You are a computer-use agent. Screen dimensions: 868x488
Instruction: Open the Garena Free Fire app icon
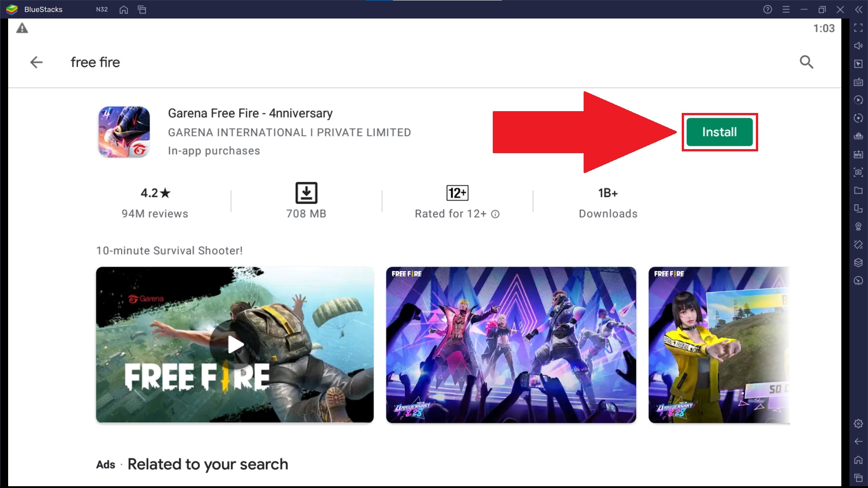[x=124, y=132]
